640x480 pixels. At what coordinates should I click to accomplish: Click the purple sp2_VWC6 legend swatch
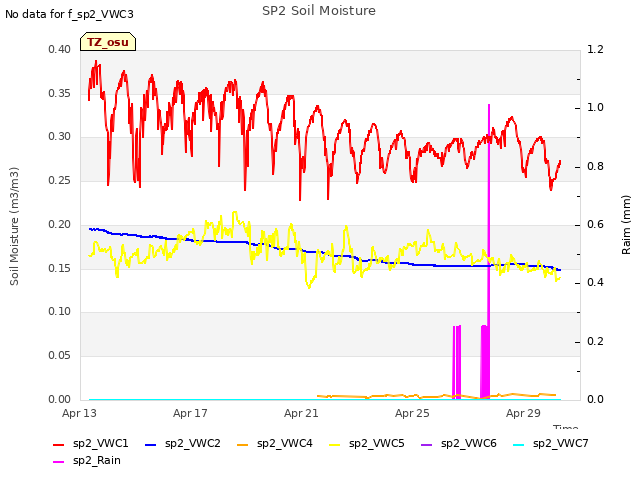pyautogui.click(x=427, y=445)
